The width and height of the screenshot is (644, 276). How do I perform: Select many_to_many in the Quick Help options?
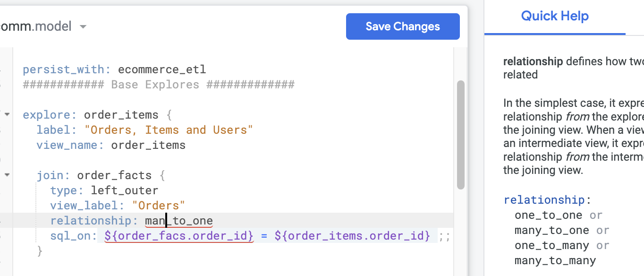click(555, 260)
